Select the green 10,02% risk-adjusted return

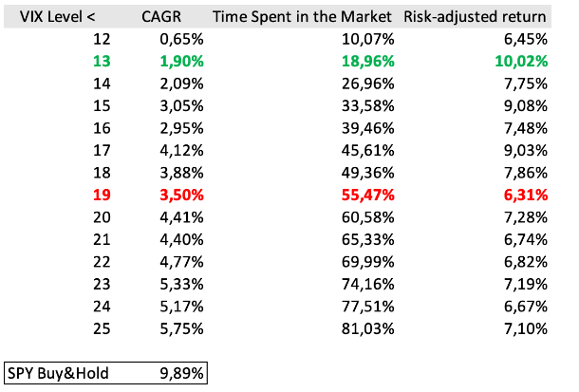[521, 62]
